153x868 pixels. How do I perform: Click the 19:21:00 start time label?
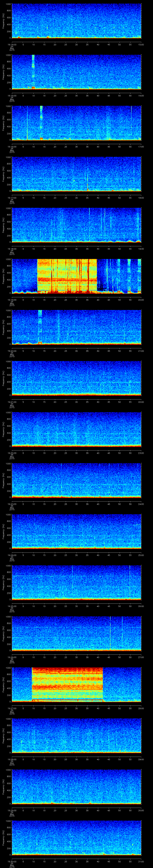[12, 402]
